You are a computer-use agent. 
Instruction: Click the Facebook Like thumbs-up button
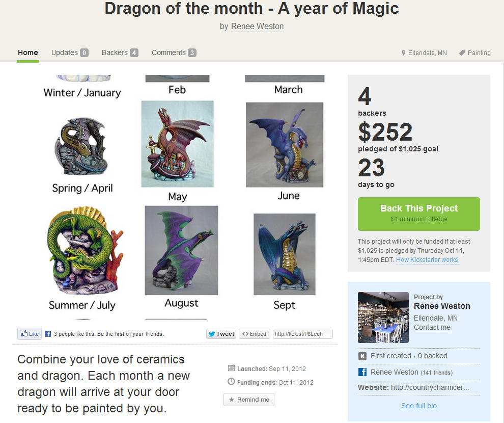[x=30, y=334]
